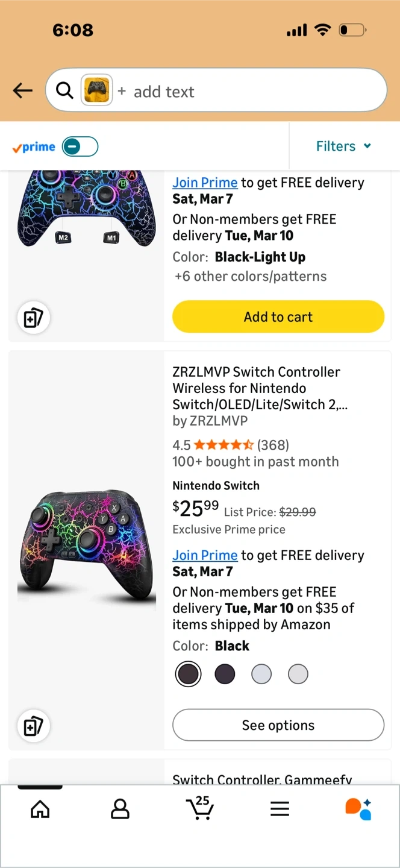Expand the Filters dropdown

tap(343, 146)
